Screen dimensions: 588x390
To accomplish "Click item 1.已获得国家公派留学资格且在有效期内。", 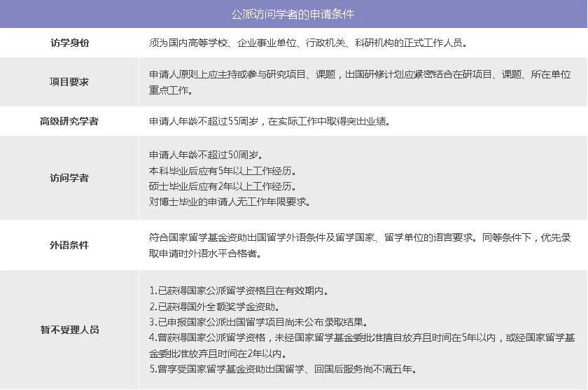I will point(239,291).
